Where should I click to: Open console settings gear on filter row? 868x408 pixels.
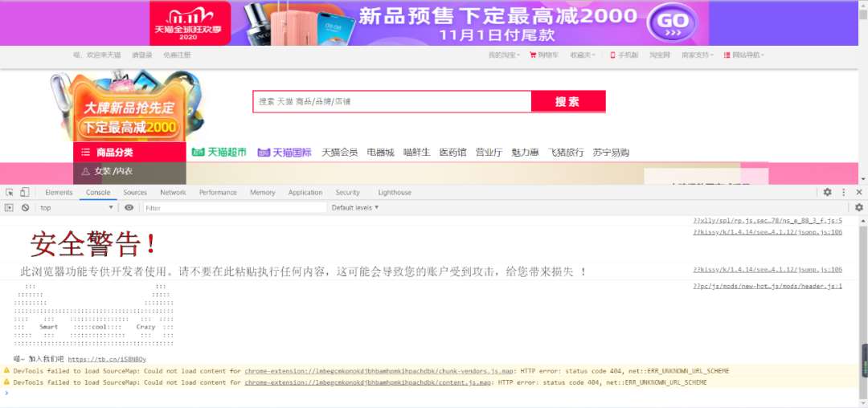tap(858, 208)
